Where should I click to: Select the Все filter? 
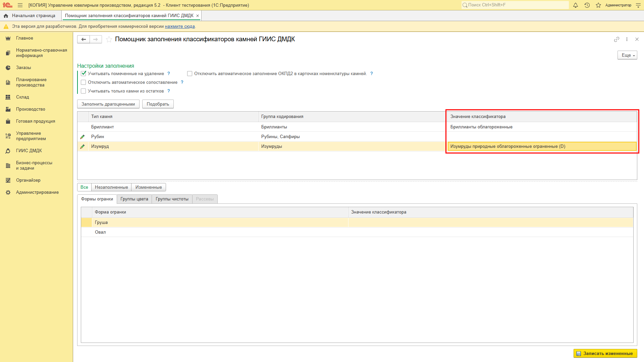click(x=84, y=187)
